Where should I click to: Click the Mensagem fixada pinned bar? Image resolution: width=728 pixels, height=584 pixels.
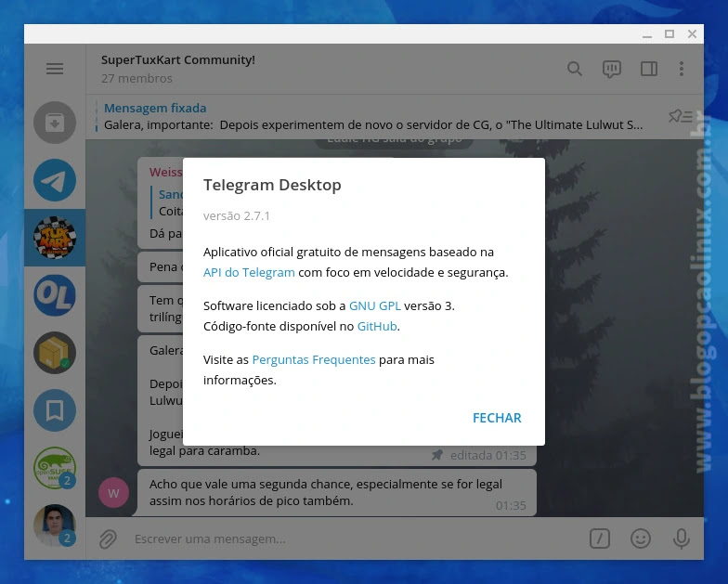point(373,117)
